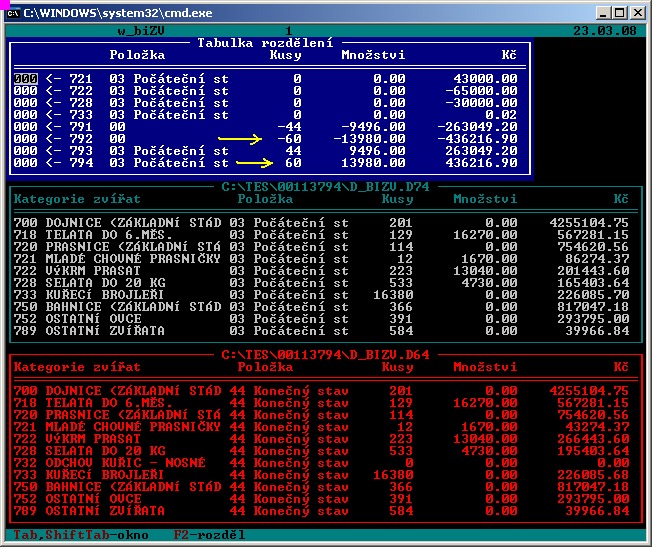Click row 722 in Tabulka rozdělení
Image resolution: width=652 pixels, height=547 pixels.
(266, 91)
